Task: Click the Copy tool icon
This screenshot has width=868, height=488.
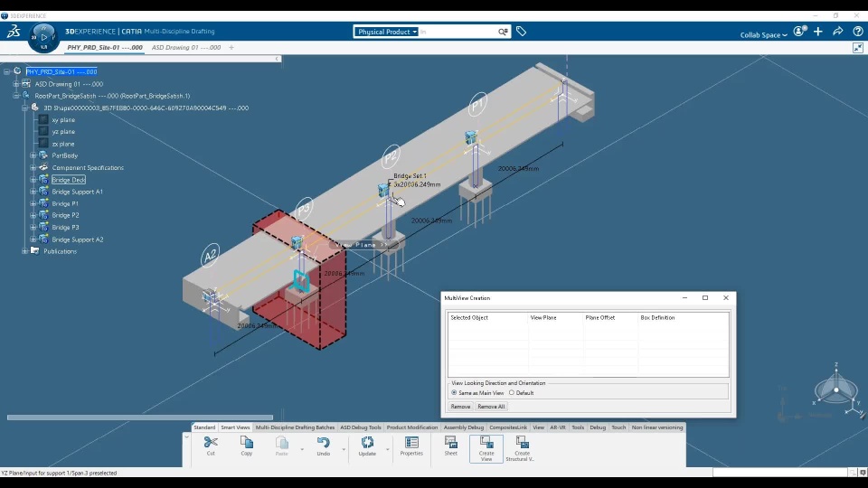Action: pos(246,442)
